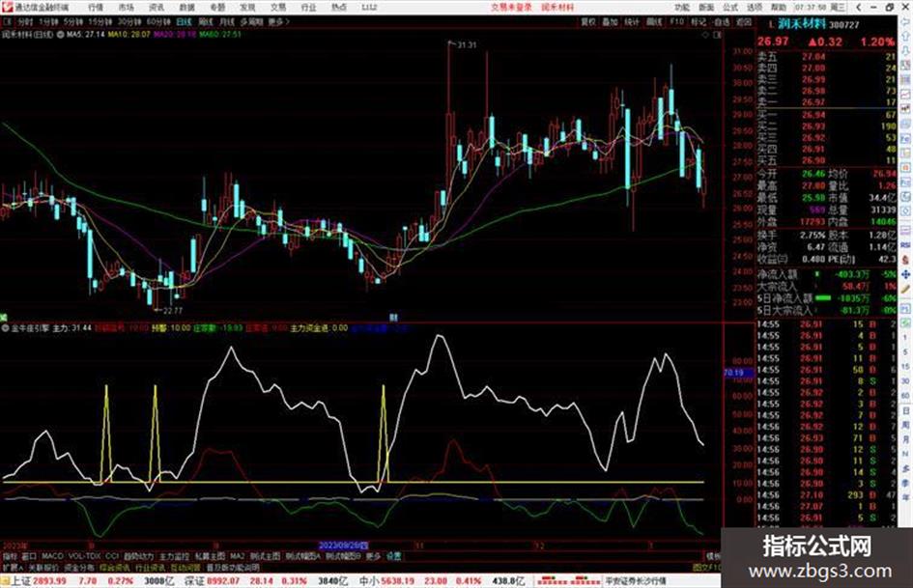Open the 交易 menu
913x588 pixels.
tap(278, 7)
